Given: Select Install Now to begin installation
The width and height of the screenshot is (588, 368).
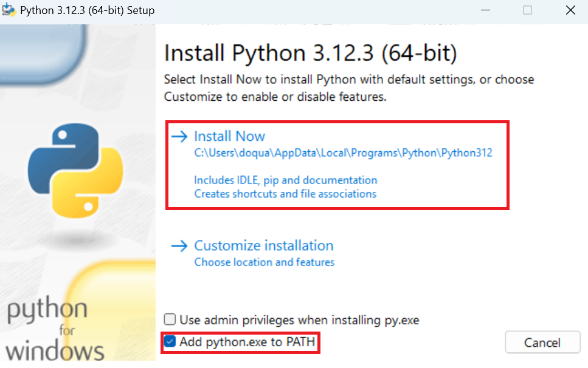Looking at the screenshot, I should point(229,136).
